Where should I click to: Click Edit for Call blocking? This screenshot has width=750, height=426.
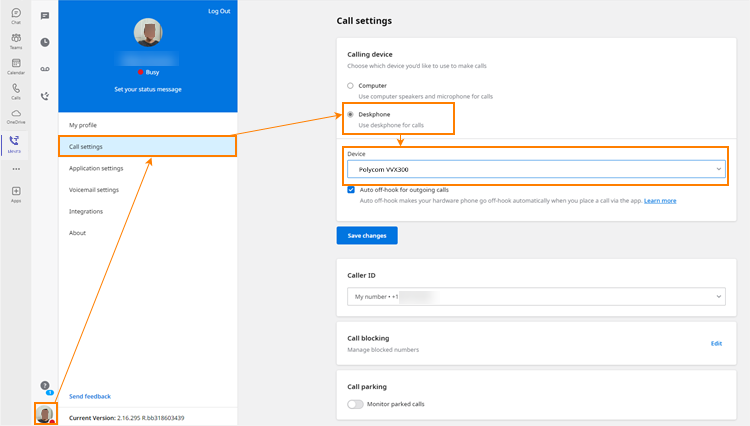[716, 343]
